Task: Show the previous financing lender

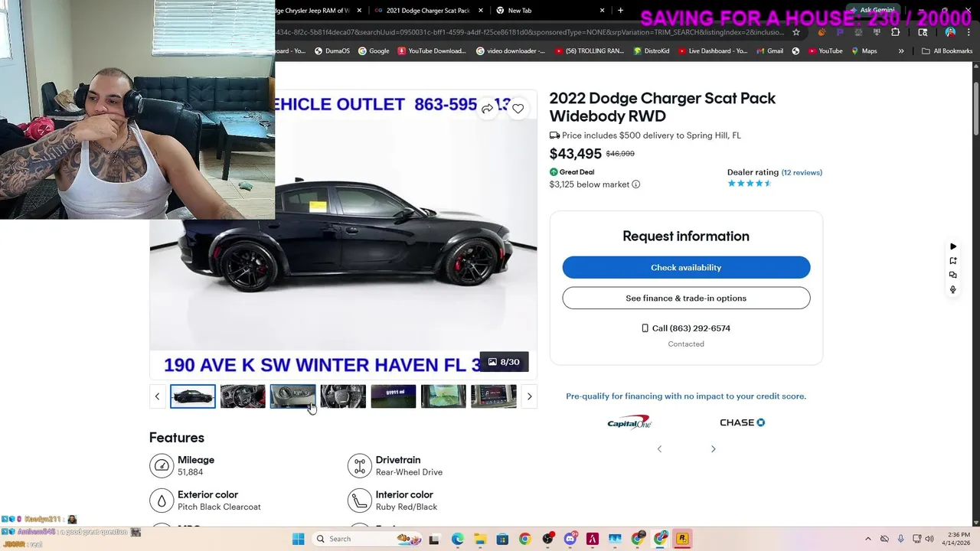Action: (659, 449)
